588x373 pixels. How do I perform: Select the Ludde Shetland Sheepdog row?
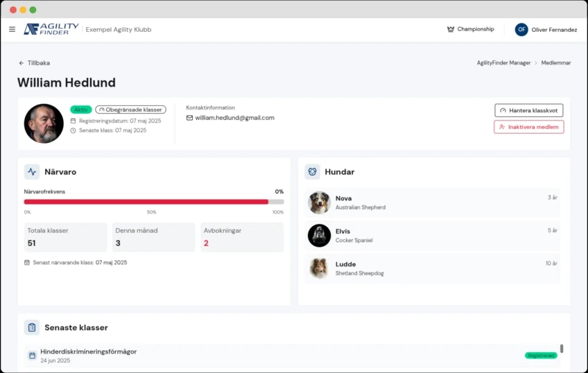pyautogui.click(x=433, y=268)
